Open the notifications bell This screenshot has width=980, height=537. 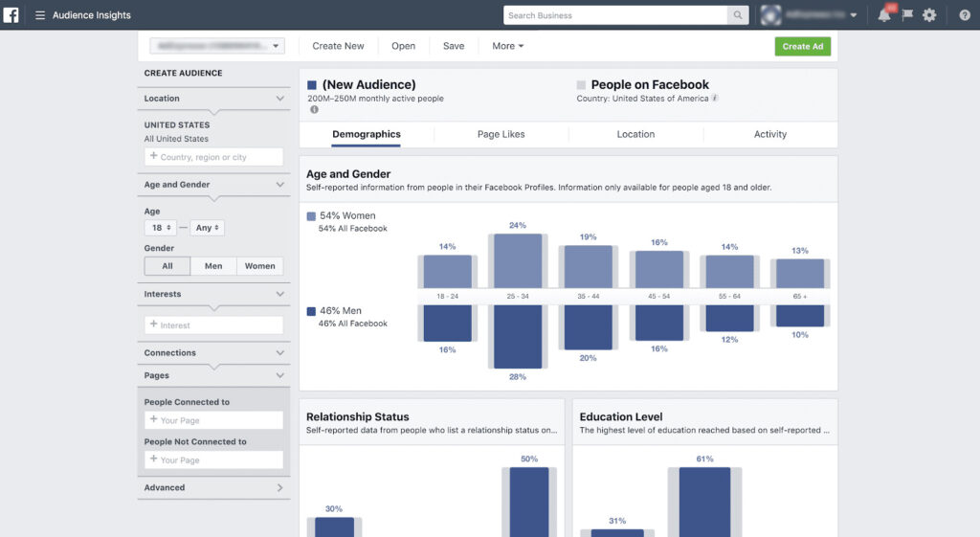click(884, 15)
